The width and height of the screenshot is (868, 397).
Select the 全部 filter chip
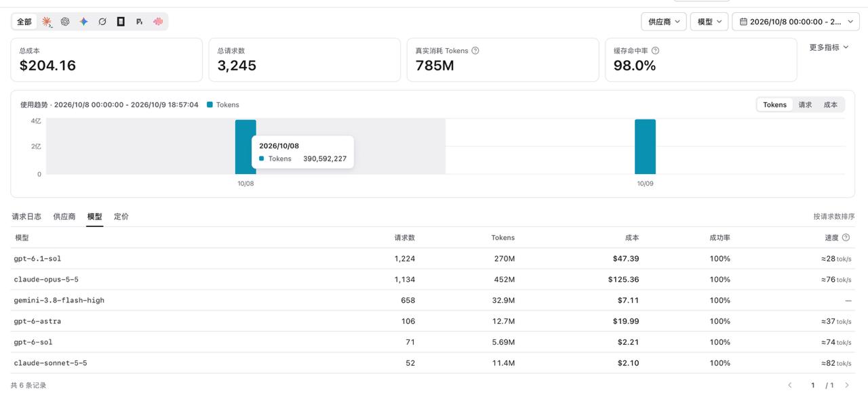(x=24, y=22)
